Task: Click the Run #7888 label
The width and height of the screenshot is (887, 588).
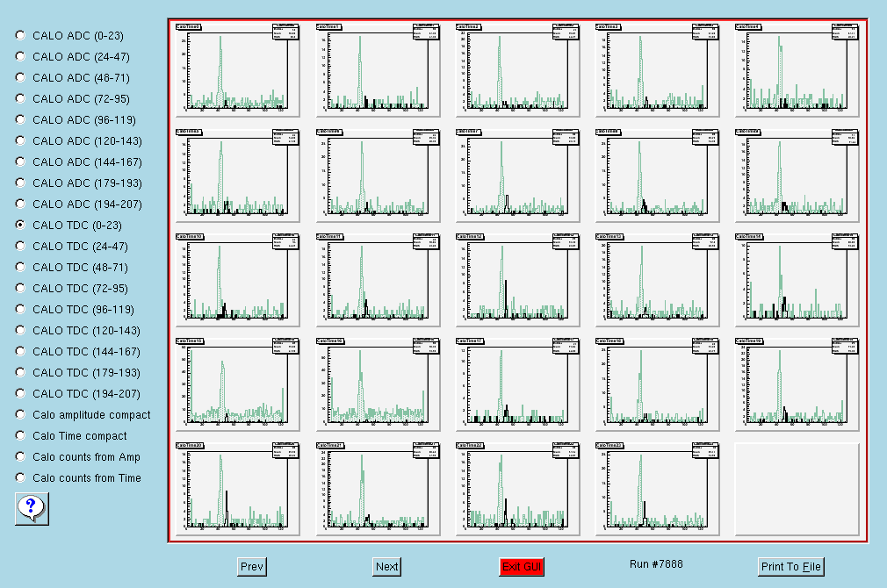Action: coord(656,564)
